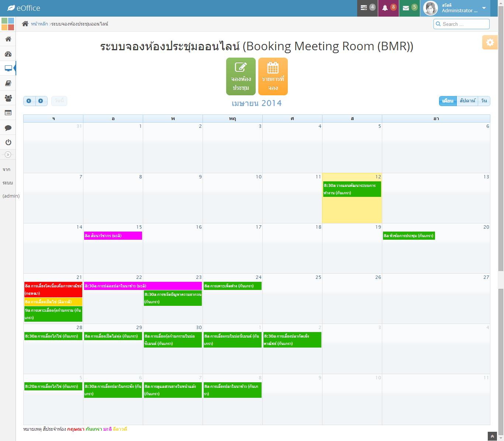Click the scroll-to-top arrow button

coord(492,436)
